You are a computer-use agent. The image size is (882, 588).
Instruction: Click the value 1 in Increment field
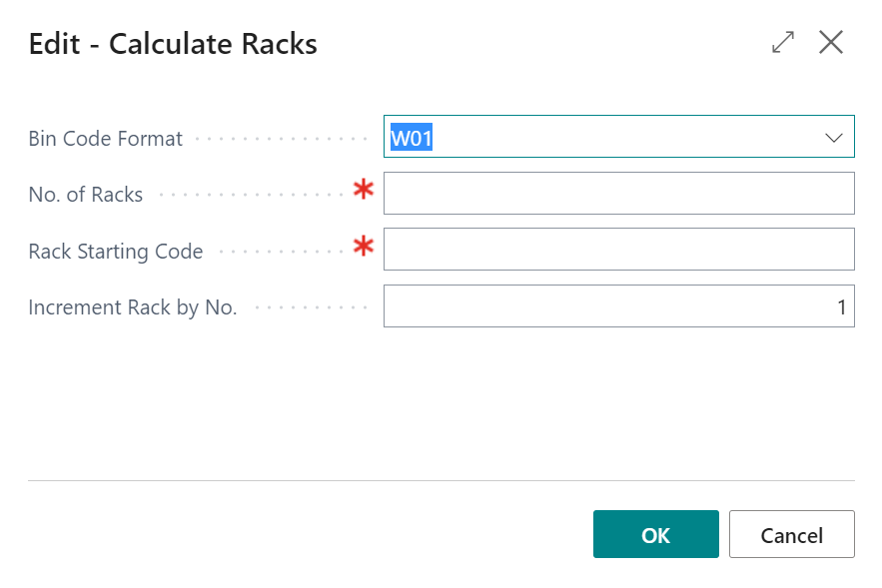[x=841, y=306]
